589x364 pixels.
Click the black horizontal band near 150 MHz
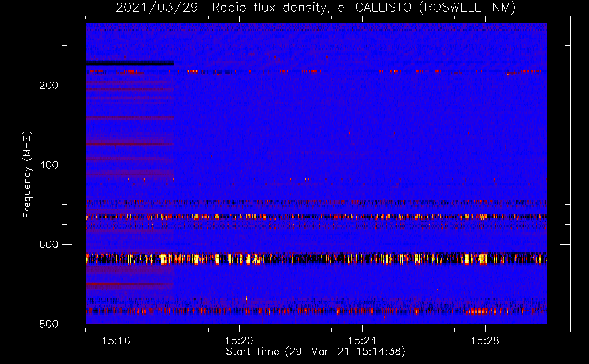(130, 63)
